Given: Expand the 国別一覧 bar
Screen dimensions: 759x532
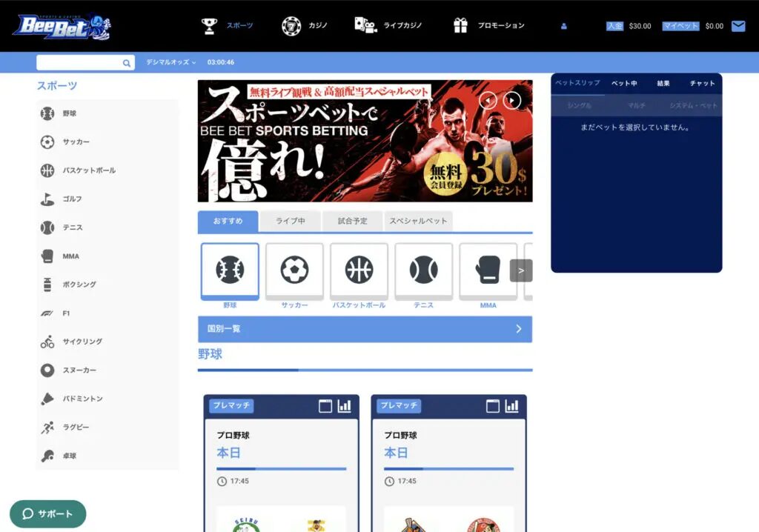Looking at the screenshot, I should (x=365, y=329).
